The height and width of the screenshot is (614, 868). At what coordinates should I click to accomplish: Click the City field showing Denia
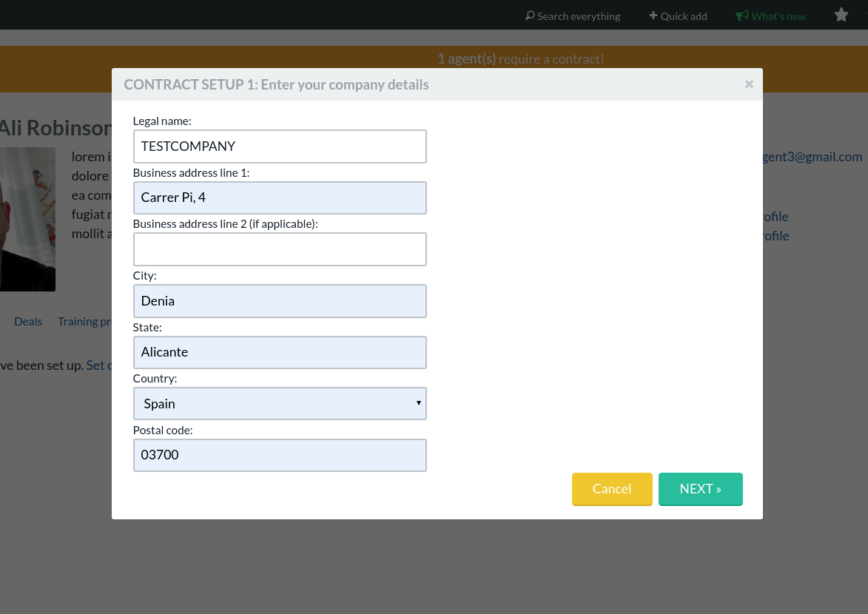(x=280, y=300)
